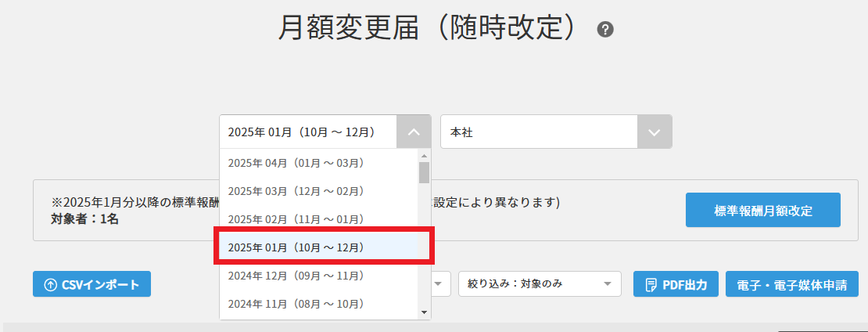Screen dimensions: 868x332
Task: Collapse the month dropdown with chevron arrow
Action: (x=414, y=132)
